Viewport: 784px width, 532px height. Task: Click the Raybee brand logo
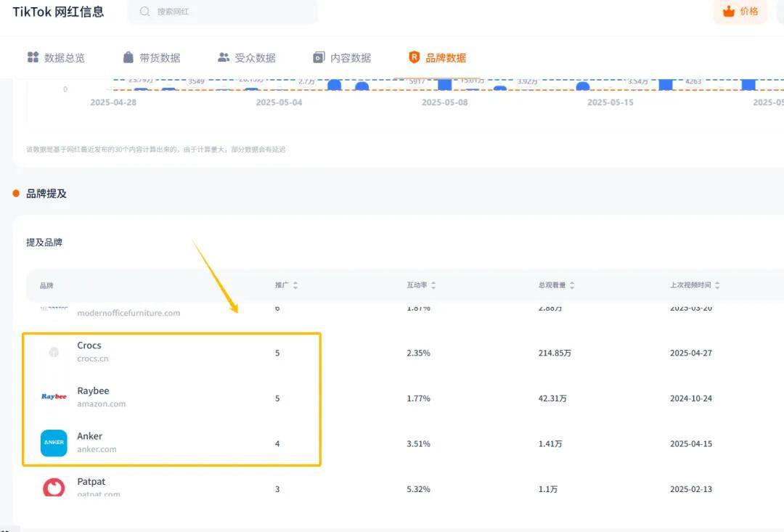54,397
